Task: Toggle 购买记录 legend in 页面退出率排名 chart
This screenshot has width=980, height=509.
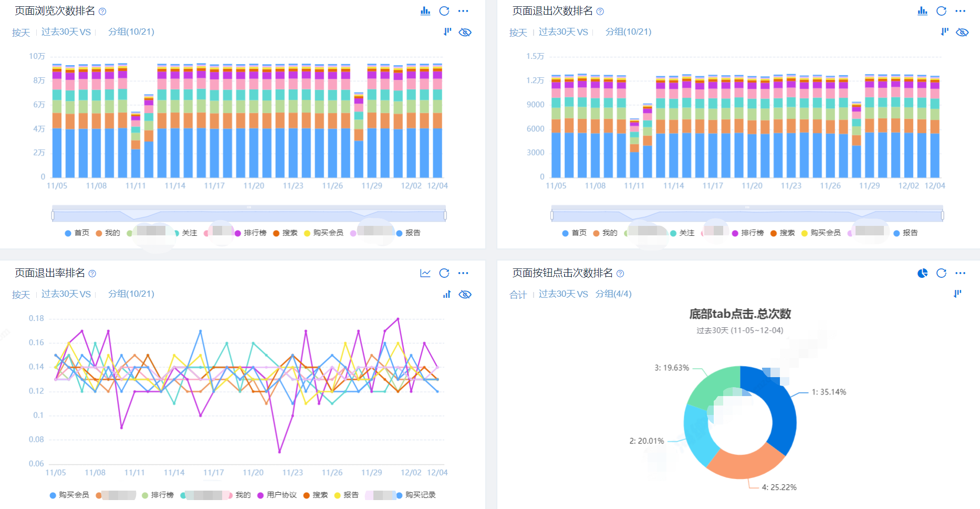Action: click(416, 495)
